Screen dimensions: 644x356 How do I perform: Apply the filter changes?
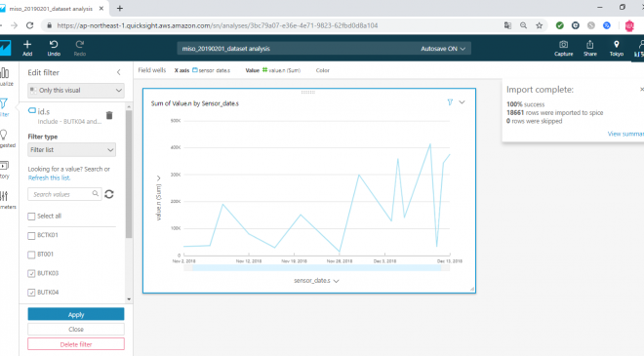(x=76, y=314)
